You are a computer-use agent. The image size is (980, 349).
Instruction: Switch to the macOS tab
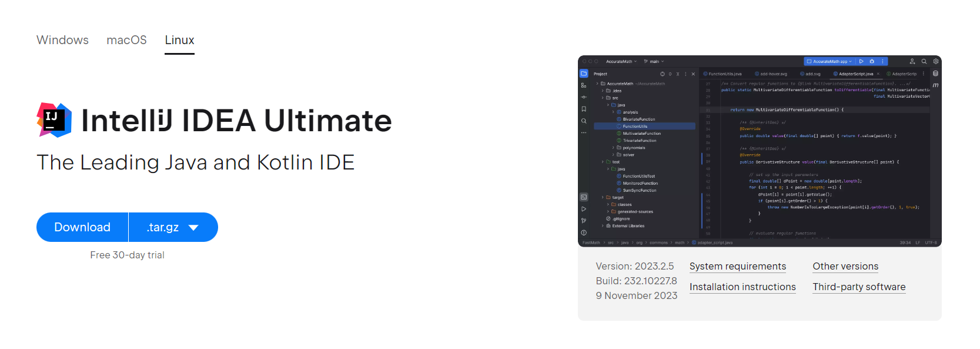(126, 40)
